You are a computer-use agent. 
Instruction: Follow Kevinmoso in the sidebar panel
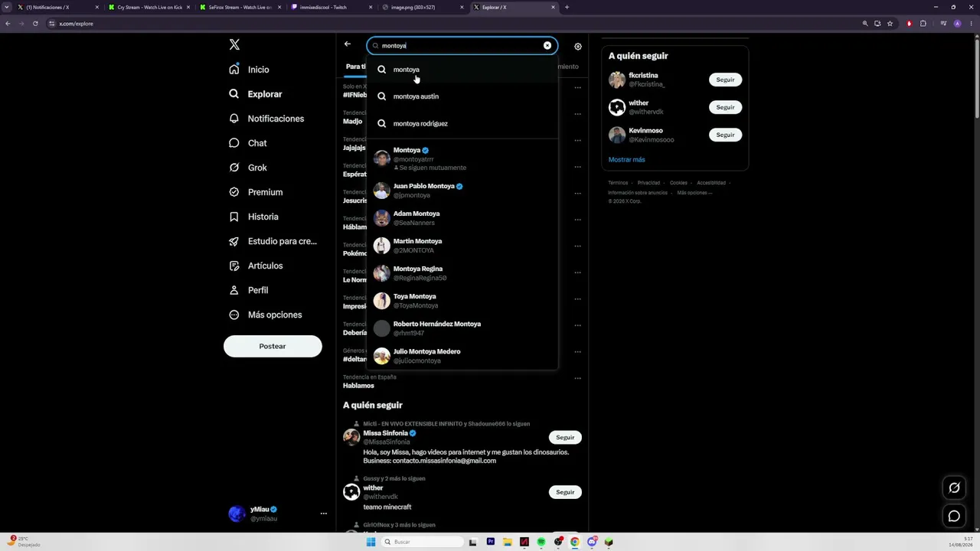click(x=725, y=135)
